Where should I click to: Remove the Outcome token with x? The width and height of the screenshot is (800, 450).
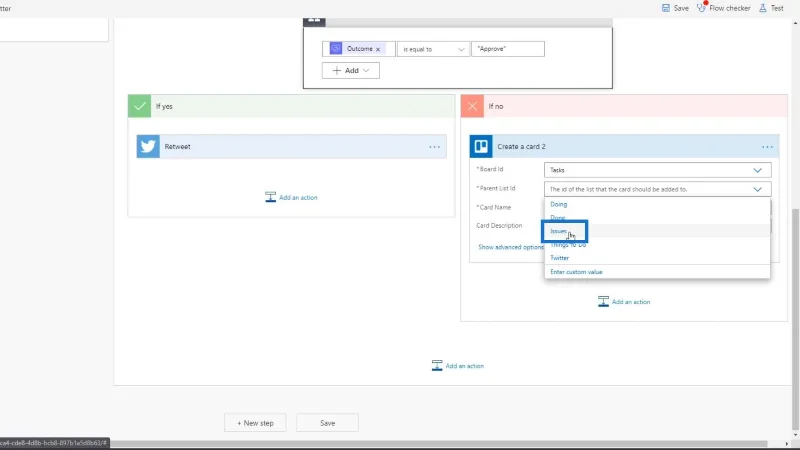tap(378, 49)
